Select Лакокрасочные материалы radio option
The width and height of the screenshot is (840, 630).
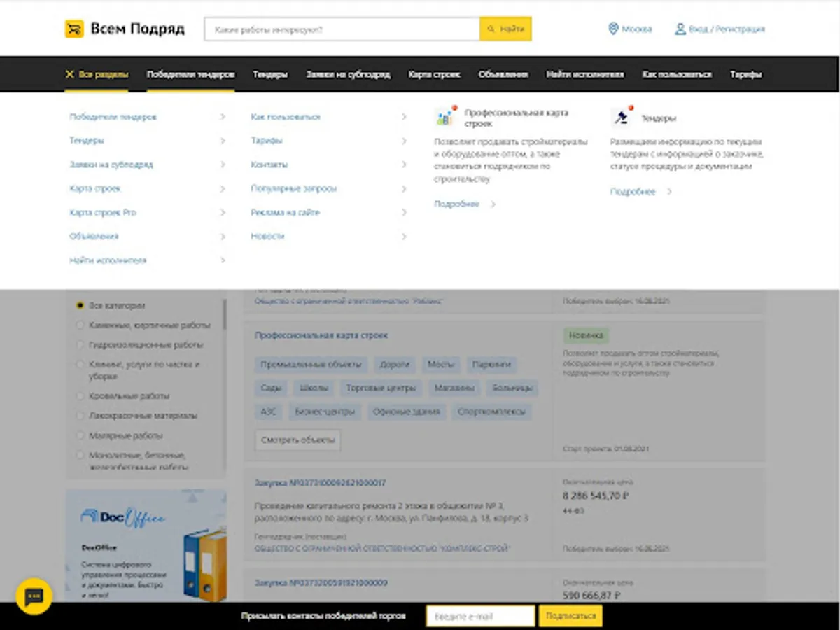coord(80,416)
